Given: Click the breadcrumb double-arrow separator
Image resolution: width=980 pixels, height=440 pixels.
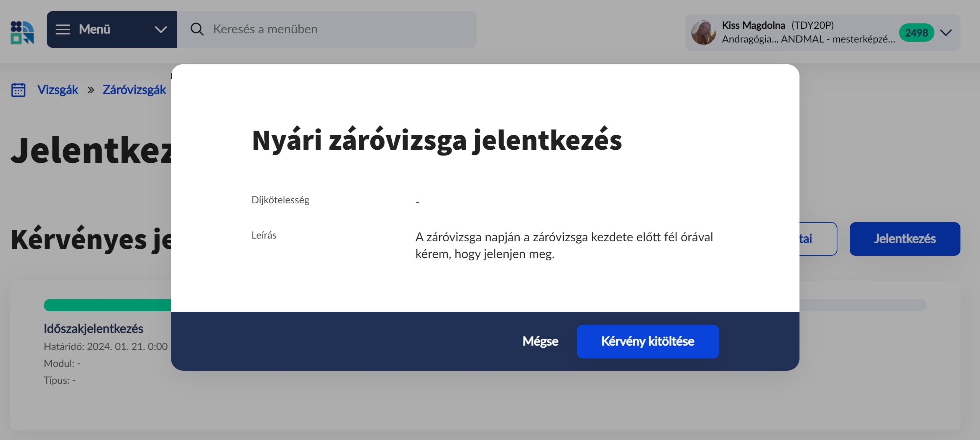Looking at the screenshot, I should click(91, 90).
